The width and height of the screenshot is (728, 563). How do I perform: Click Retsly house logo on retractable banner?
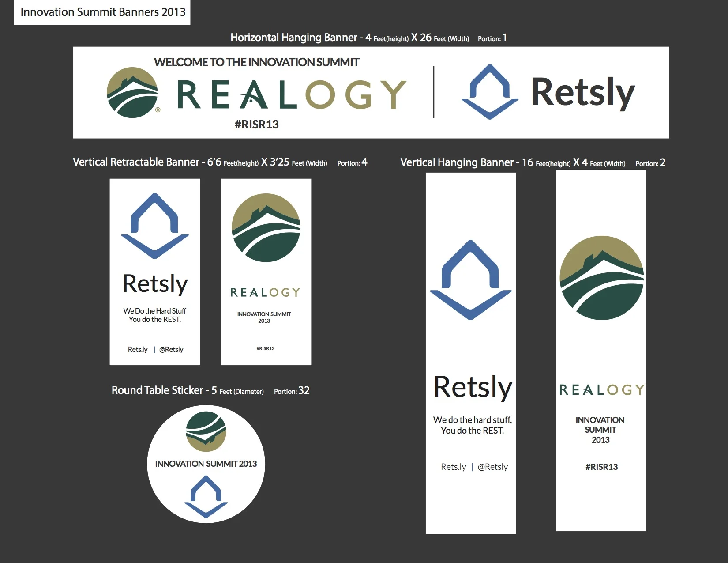[x=155, y=226]
